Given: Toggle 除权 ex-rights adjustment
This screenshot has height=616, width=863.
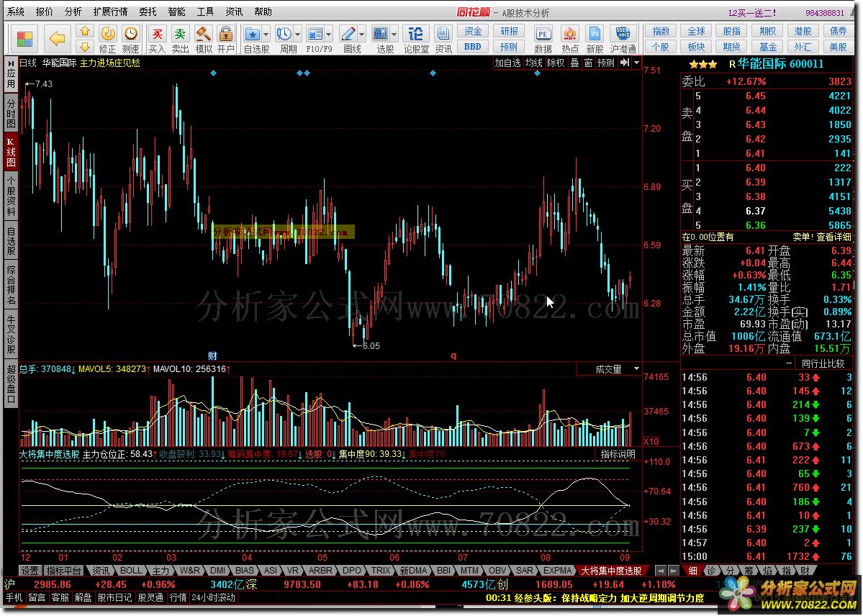Looking at the screenshot, I should [556, 63].
